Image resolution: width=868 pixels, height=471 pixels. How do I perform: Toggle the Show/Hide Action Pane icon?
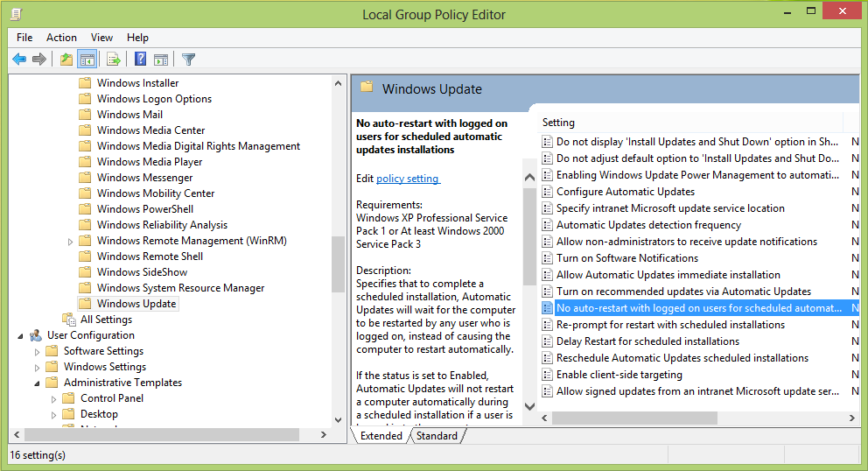[x=161, y=60]
